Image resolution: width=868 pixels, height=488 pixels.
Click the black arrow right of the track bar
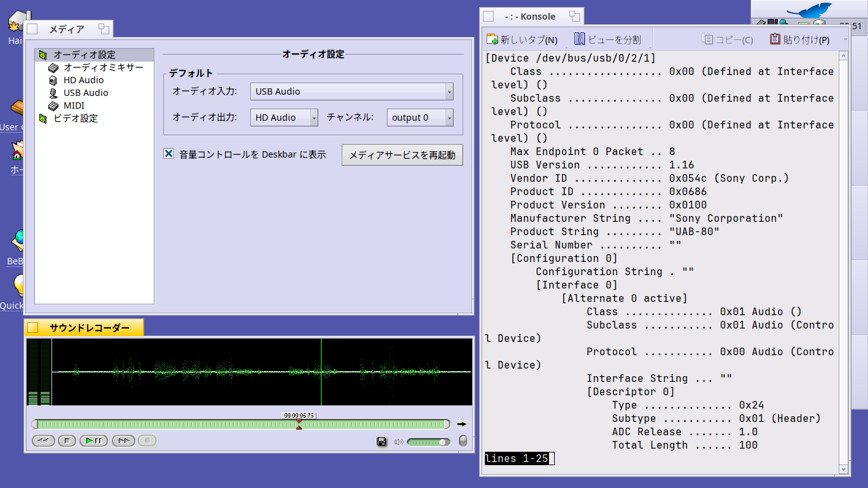click(462, 424)
